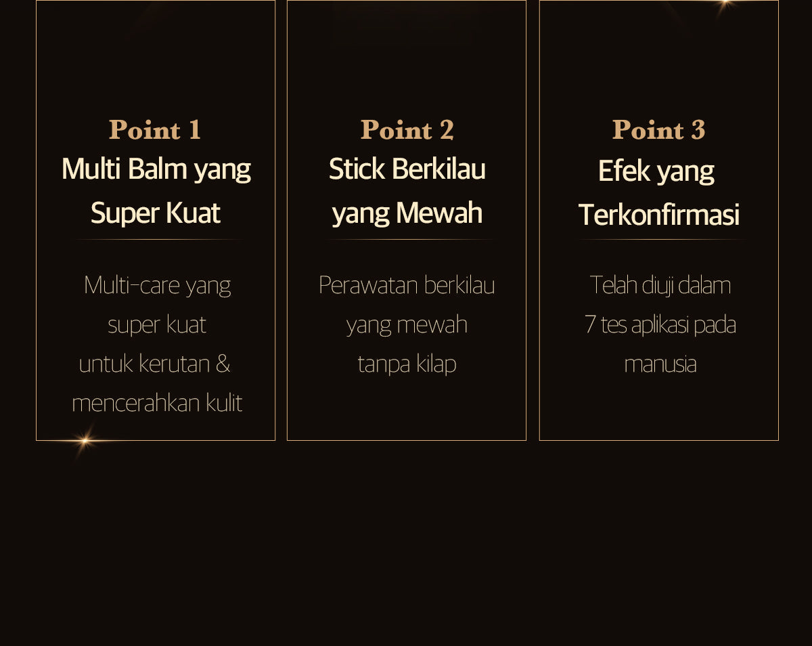Viewport: 812px width, 646px height.
Task: Click the "Perawatan berkilau" description text
Action: coord(407,285)
